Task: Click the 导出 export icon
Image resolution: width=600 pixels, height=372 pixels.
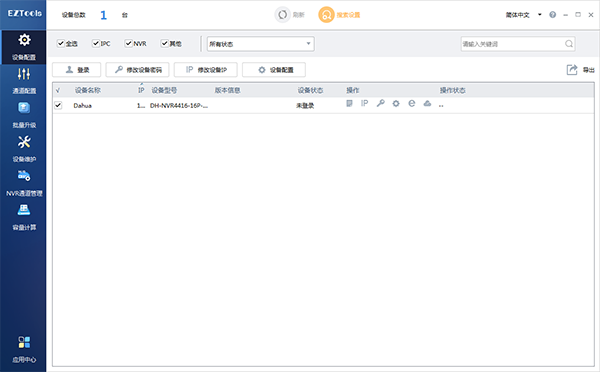Action: coord(572,70)
